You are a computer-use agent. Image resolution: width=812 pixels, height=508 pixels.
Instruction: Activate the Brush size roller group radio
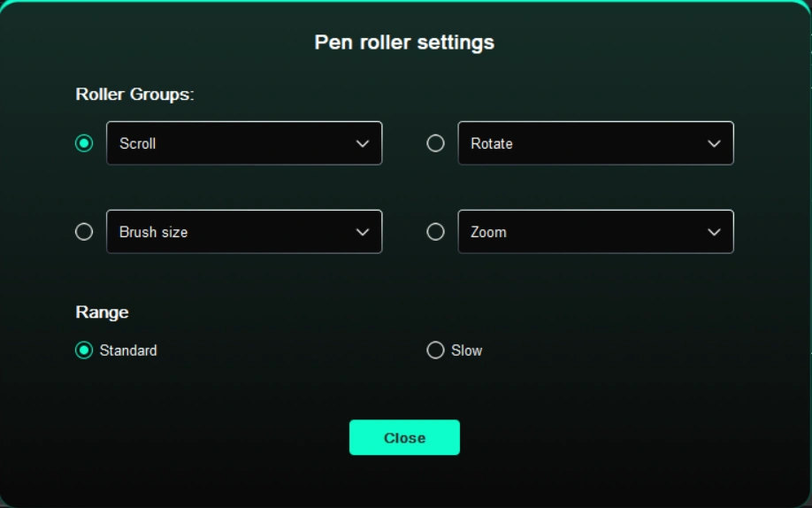point(84,232)
